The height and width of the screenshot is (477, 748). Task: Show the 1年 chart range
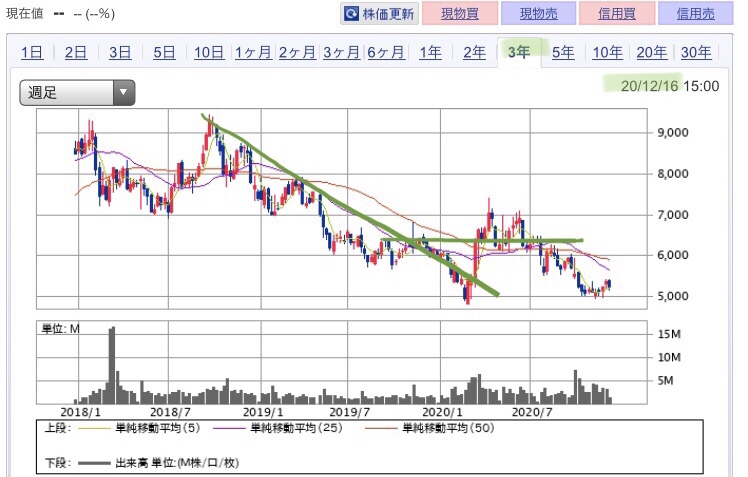[430, 52]
